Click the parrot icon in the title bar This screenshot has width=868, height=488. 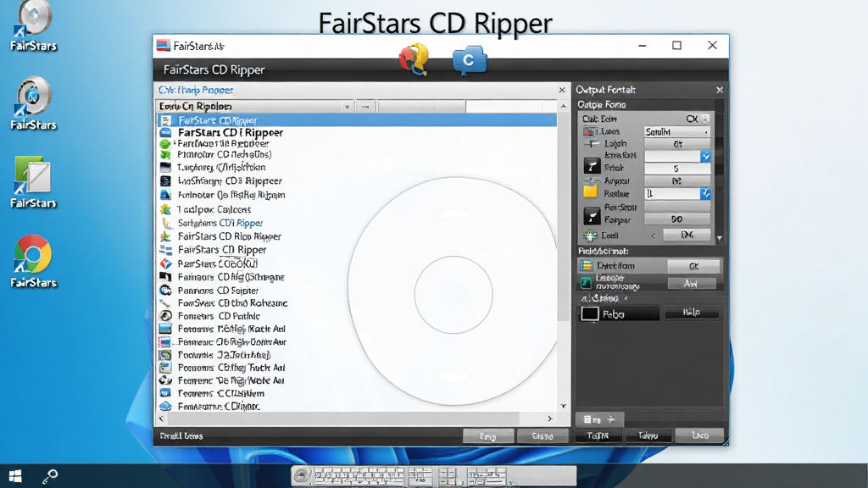[414, 59]
